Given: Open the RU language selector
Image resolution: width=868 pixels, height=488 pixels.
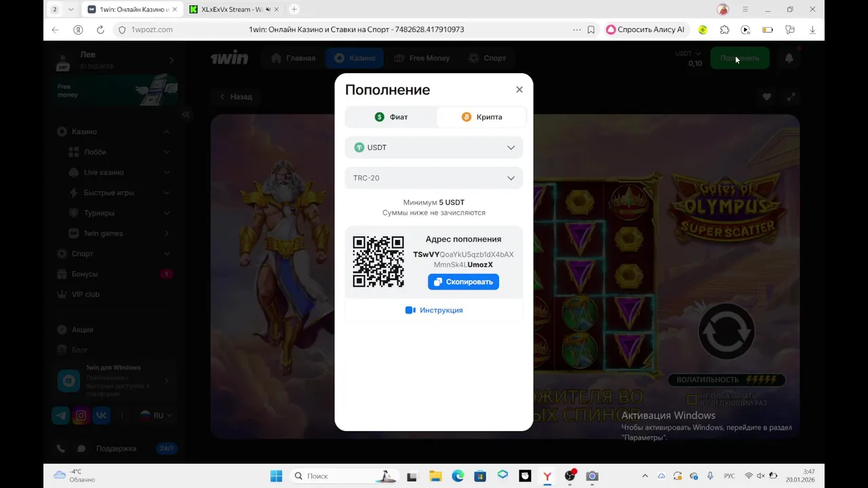Looking at the screenshot, I should tap(156, 415).
